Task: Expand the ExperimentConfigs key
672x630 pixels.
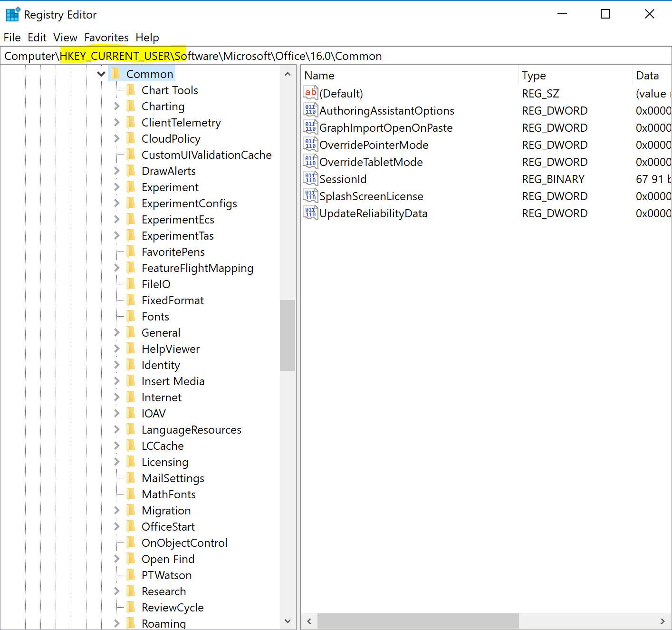Action: (x=116, y=203)
